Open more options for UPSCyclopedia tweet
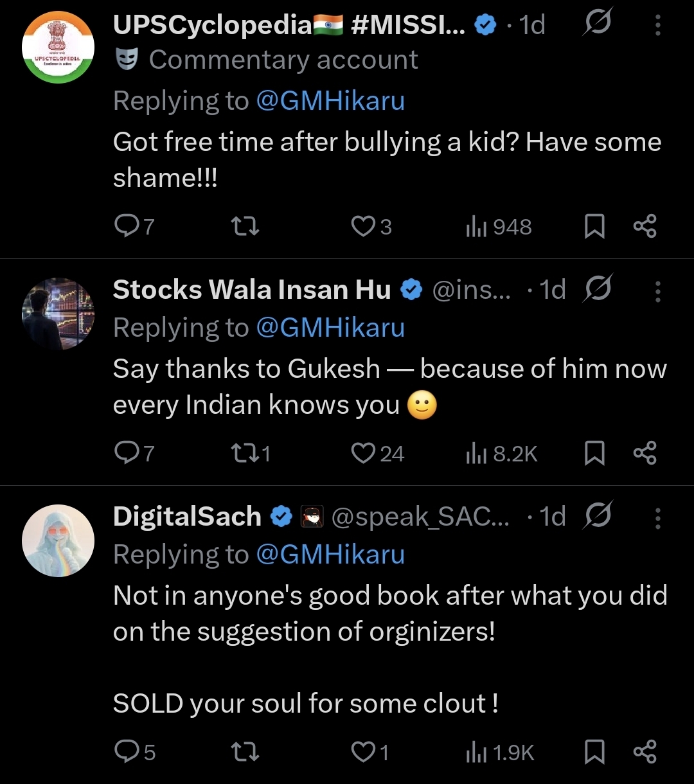The width and height of the screenshot is (694, 784). pos(657,25)
